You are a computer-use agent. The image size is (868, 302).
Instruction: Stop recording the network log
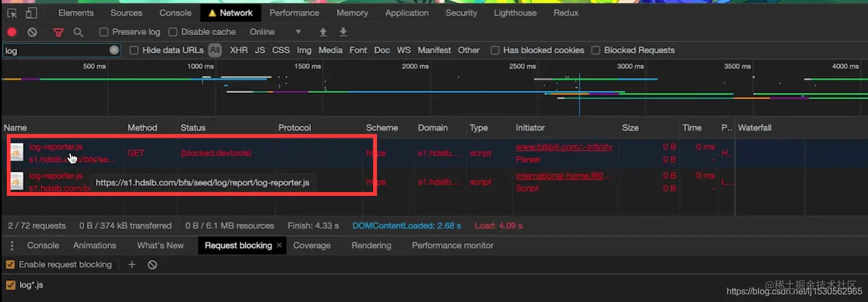[12, 32]
